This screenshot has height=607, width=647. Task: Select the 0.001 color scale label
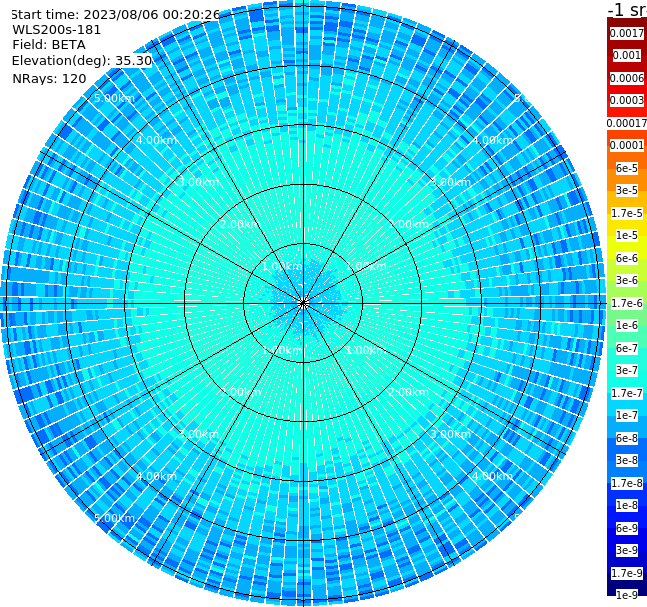point(627,55)
